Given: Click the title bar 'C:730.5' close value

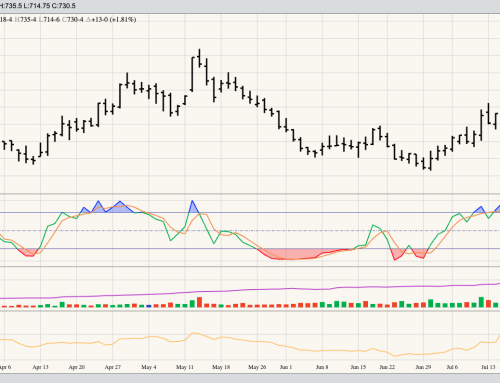Looking at the screenshot, I should coord(64,6).
